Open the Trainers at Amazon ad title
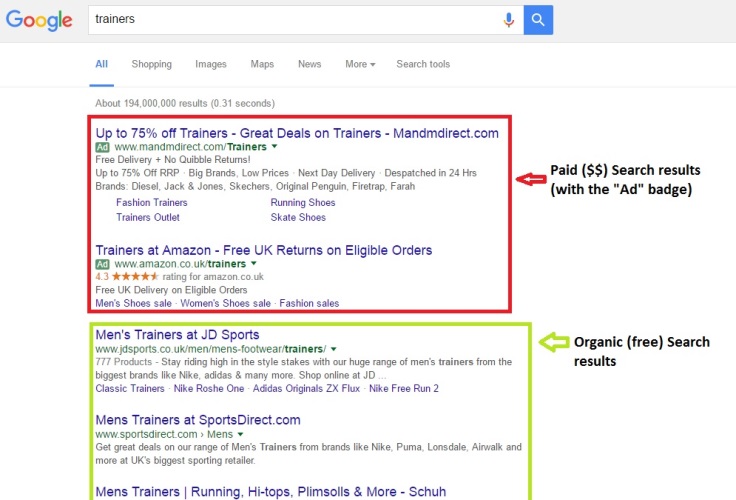Screen dimensions: 736x500 click(x=264, y=250)
